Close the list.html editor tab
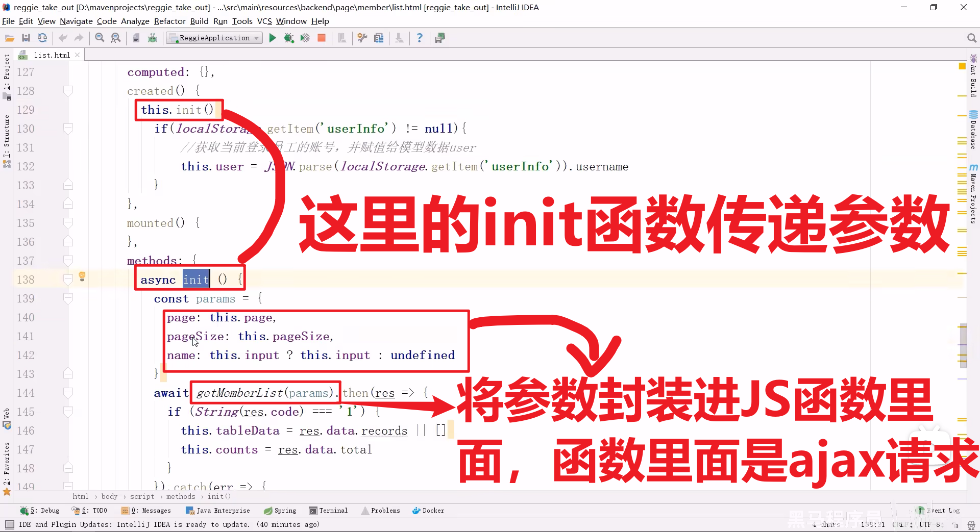 pos(77,55)
